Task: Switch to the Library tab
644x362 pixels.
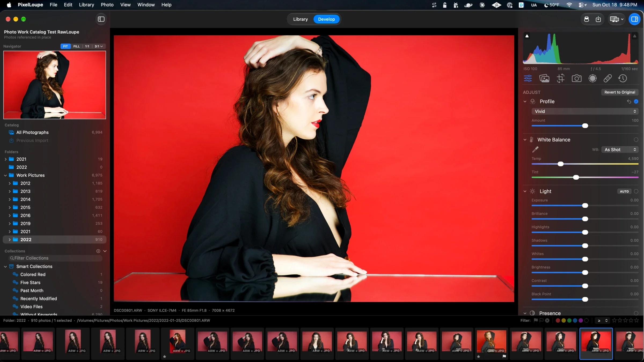Action: [300, 19]
